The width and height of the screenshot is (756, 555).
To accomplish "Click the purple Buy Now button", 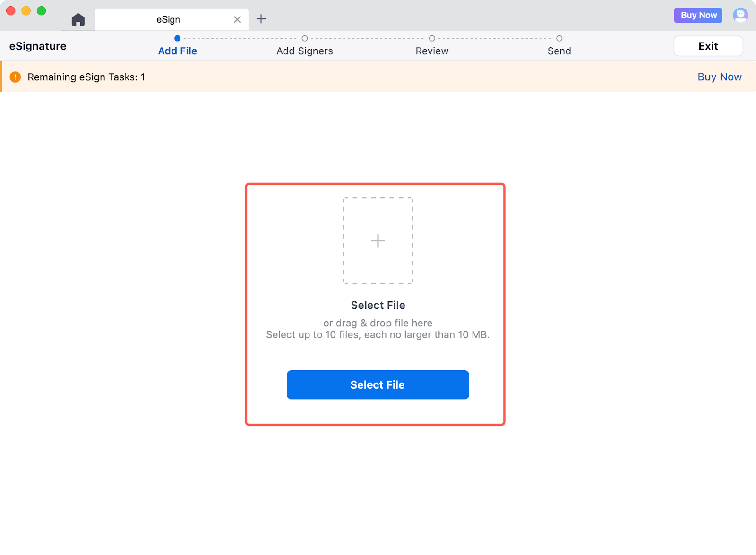I will [x=698, y=15].
